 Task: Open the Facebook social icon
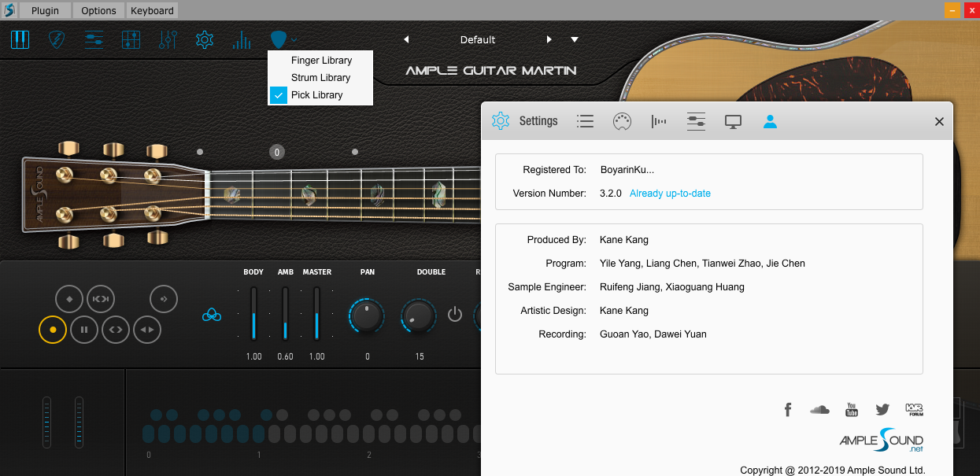(788, 409)
